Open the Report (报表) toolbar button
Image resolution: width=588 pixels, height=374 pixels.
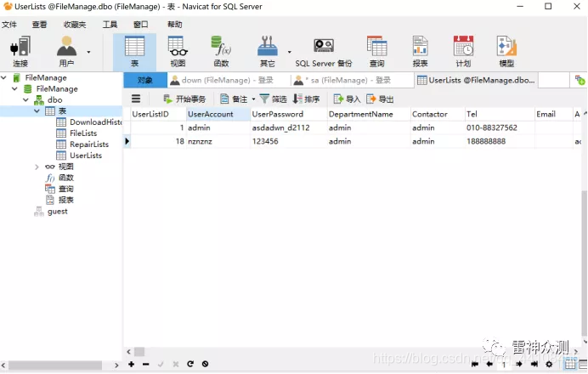point(420,51)
